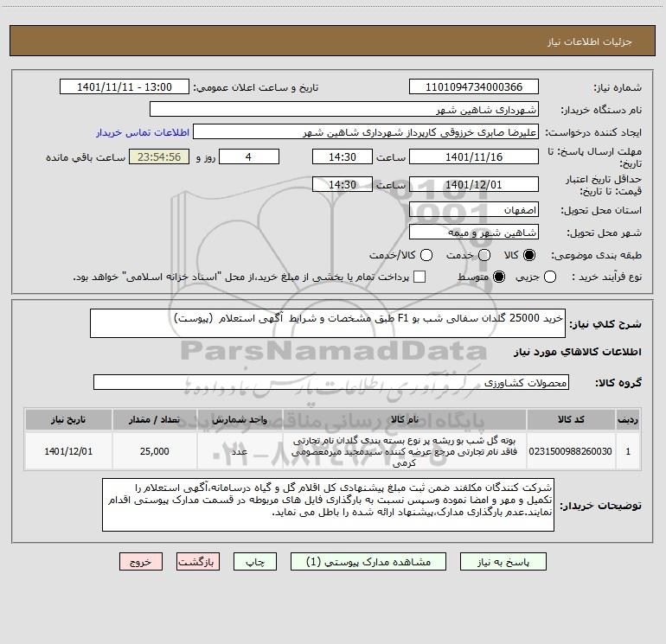666x644 pixels.
Task: Click delivery city field شاهین شهر و میمه
Action: [x=474, y=233]
